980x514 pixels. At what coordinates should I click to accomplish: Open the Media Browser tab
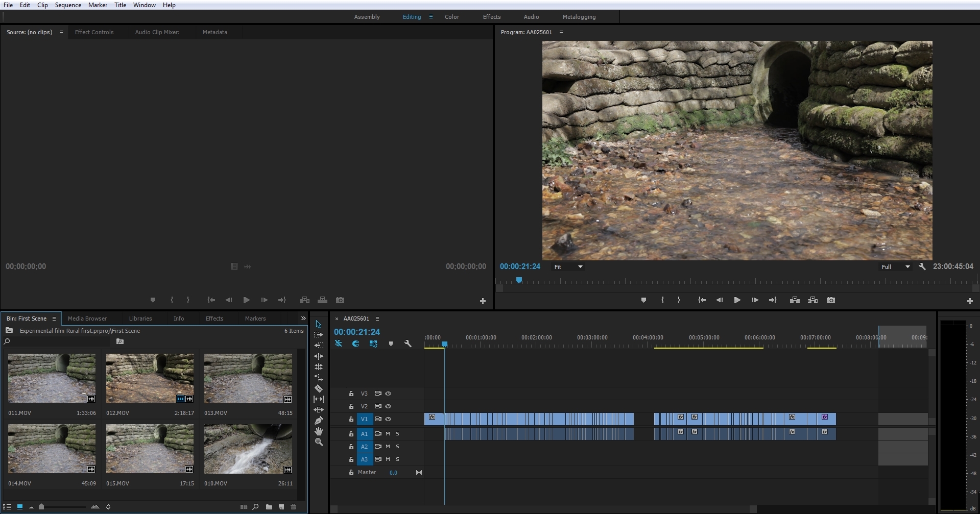click(87, 319)
